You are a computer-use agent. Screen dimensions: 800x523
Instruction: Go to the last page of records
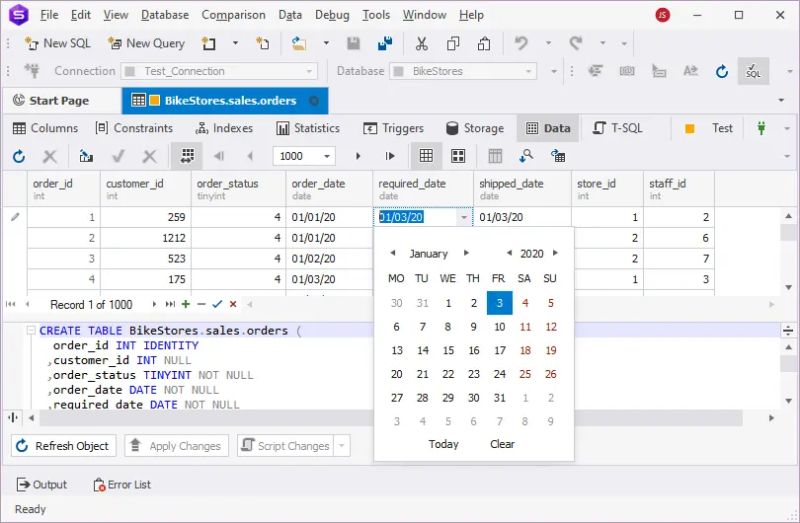coord(390,156)
